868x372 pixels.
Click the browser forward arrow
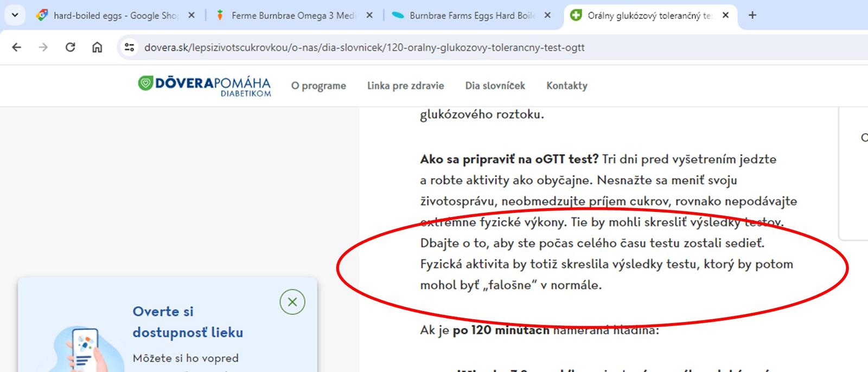pyautogui.click(x=43, y=47)
